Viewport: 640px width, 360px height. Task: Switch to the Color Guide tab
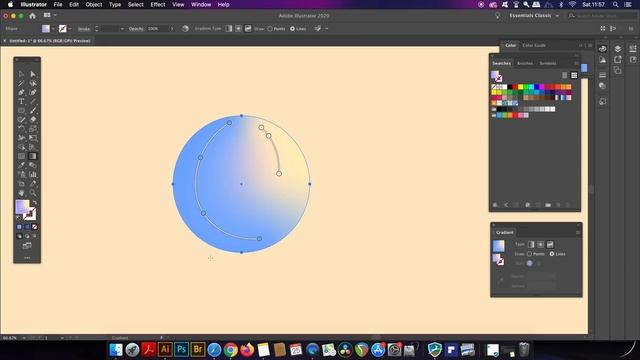coord(534,45)
